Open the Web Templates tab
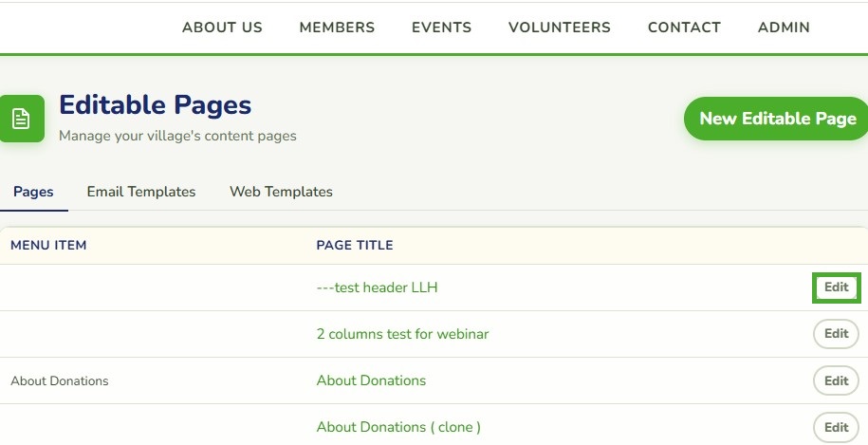 [x=281, y=192]
